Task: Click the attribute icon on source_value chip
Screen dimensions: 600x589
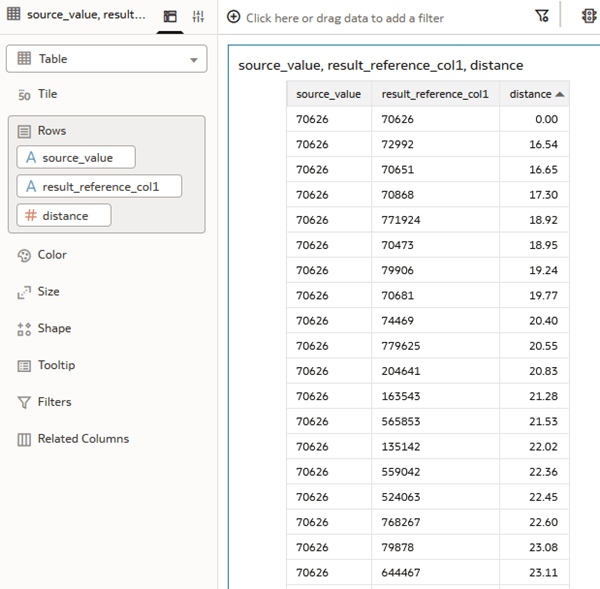Action: [x=31, y=157]
